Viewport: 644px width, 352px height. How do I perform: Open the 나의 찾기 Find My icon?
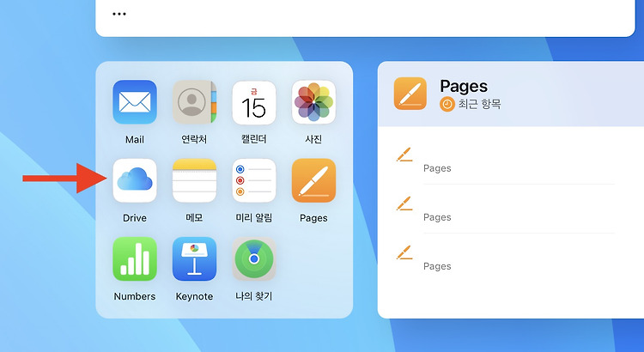point(254,258)
